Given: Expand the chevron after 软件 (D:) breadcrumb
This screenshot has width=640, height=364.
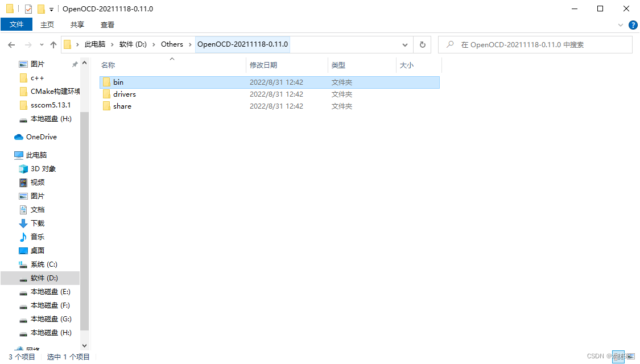Looking at the screenshot, I should tap(154, 44).
